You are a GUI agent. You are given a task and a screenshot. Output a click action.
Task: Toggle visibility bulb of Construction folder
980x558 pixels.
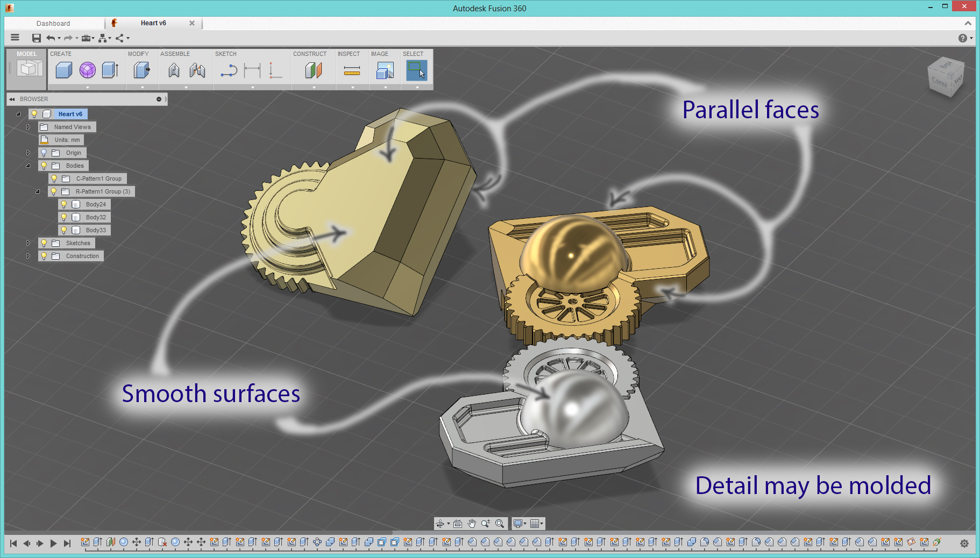click(x=44, y=256)
